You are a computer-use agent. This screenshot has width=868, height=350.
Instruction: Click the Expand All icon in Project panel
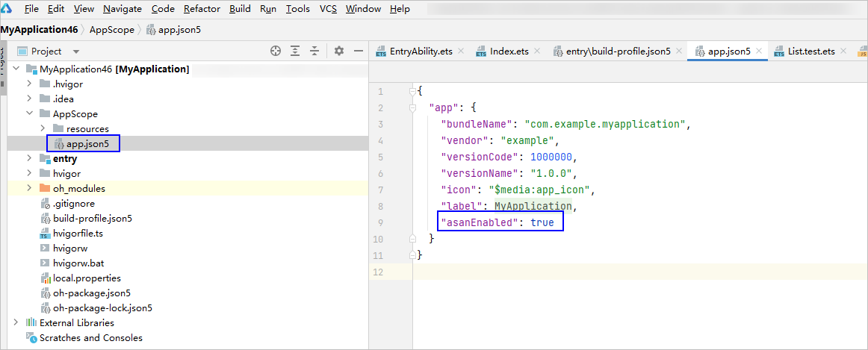pyautogui.click(x=296, y=51)
